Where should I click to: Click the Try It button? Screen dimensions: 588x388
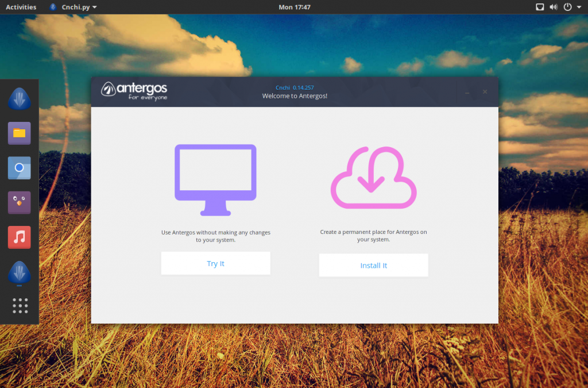[x=216, y=263]
